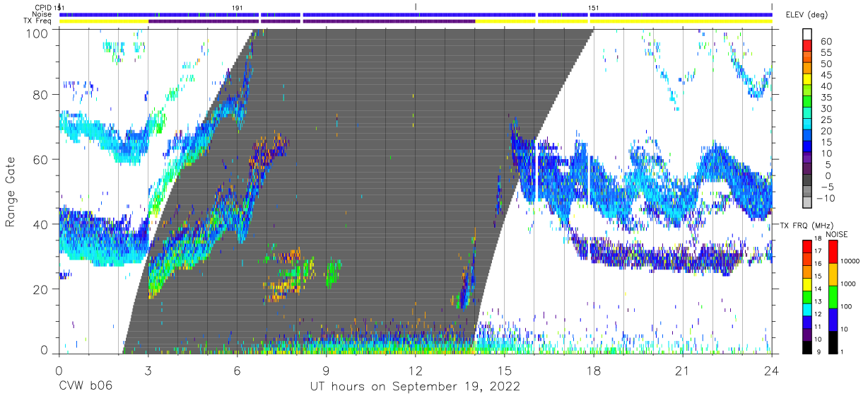Screen dimensions: 868x401
Task: Click the 'CPID' row label
Action: click(x=44, y=8)
